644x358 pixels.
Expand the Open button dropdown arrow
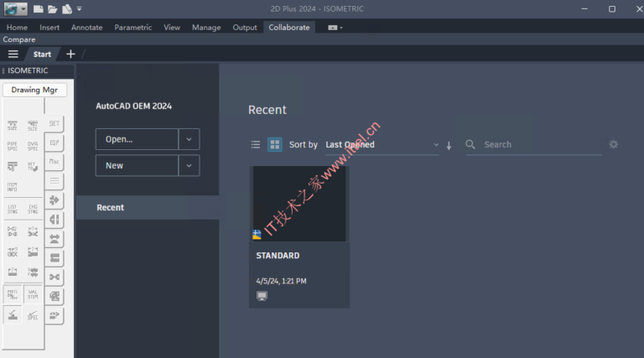tap(190, 139)
